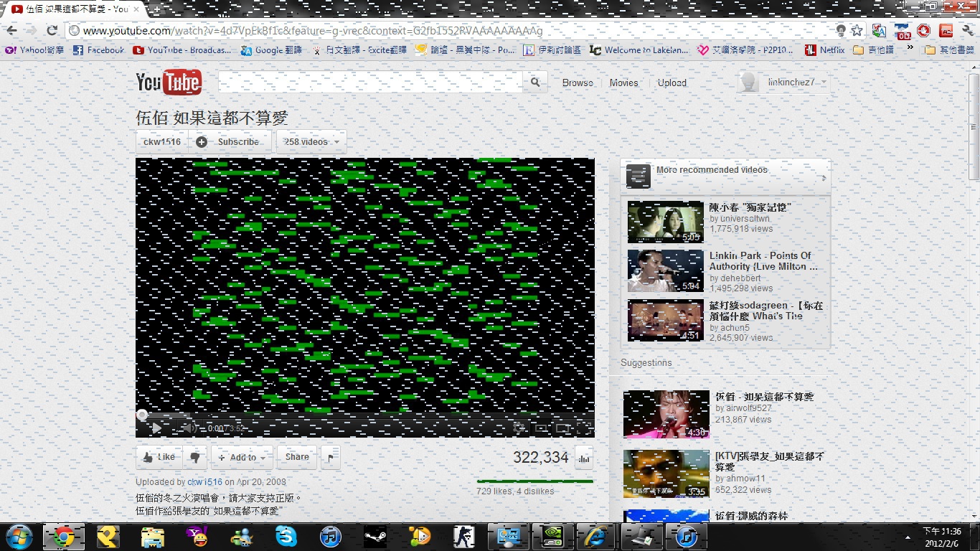
Task: Bookmark this page with the star
Action: point(857,31)
